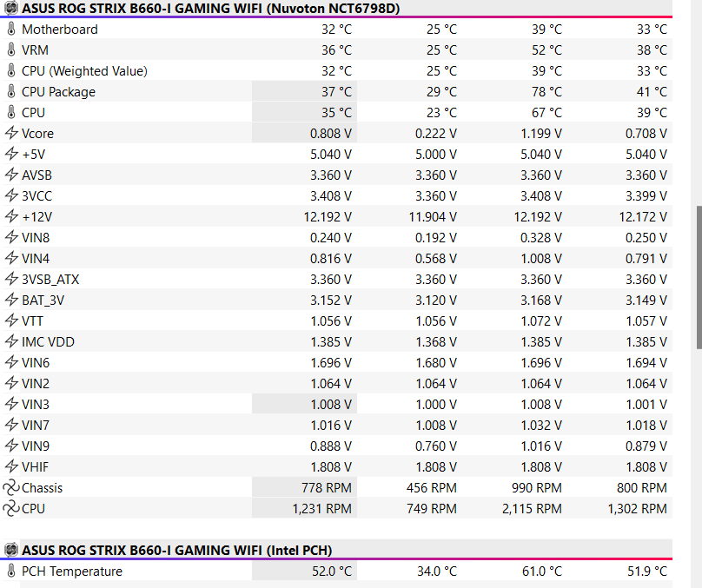Click the PCH current value 52.0 °C
The image size is (702, 588).
(x=332, y=571)
